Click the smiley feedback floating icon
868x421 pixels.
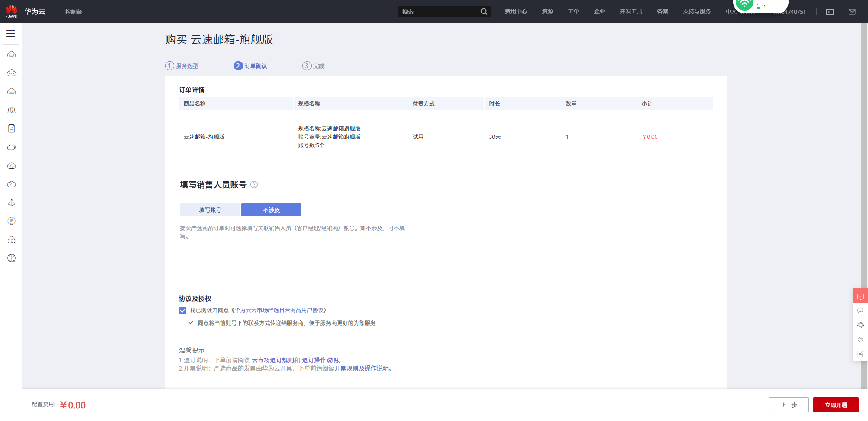861,310
